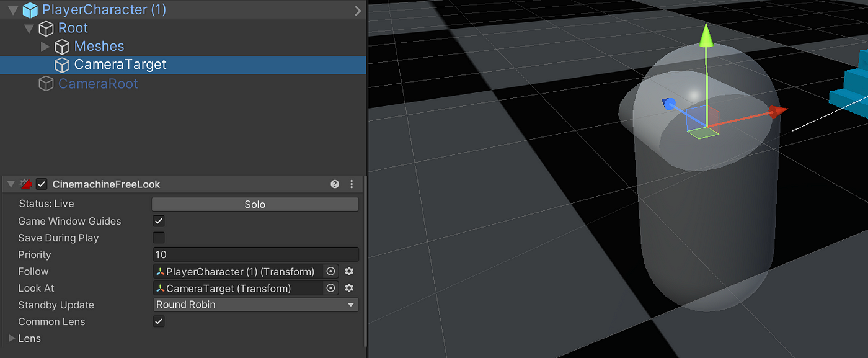The width and height of the screenshot is (868, 358).
Task: Select the Root object row
Action: pyautogui.click(x=183, y=29)
